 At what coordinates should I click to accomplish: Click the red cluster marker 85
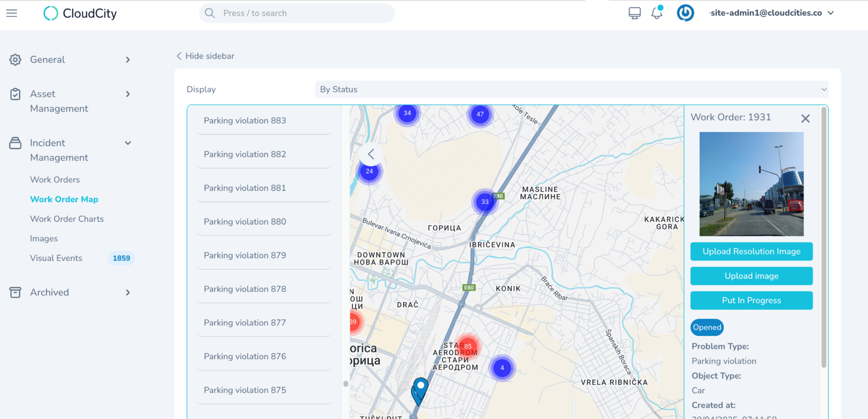(x=467, y=346)
